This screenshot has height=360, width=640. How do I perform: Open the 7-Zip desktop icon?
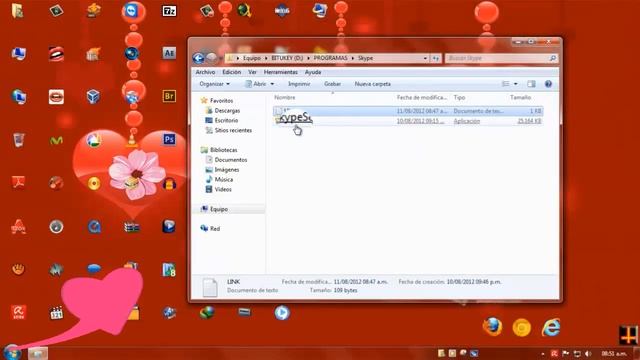(x=169, y=11)
